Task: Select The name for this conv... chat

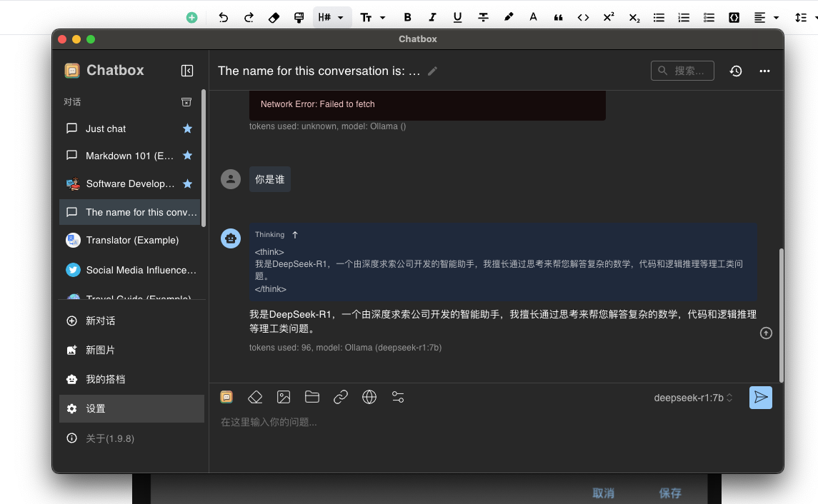Action: pos(129,212)
